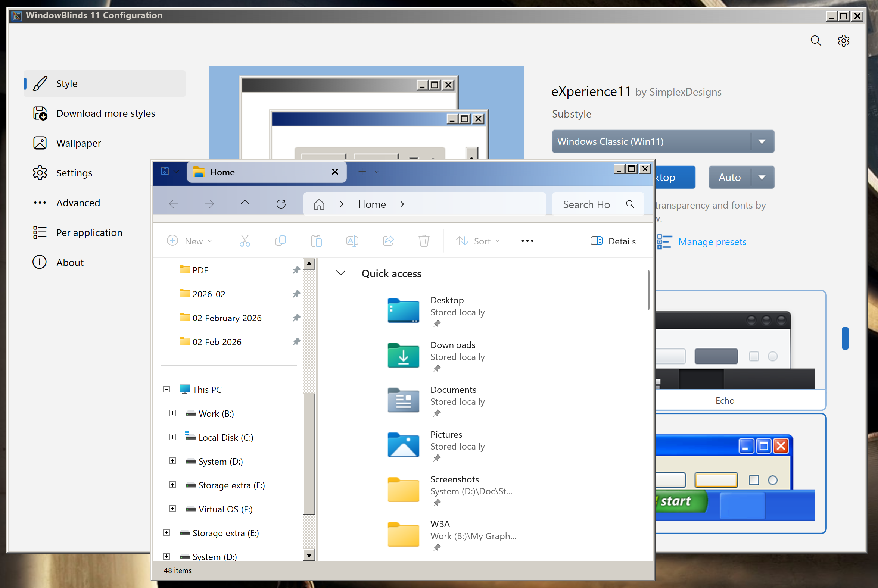Image resolution: width=878 pixels, height=588 pixels.
Task: Click the search magnifier icon in WindowBlinds
Action: pos(815,41)
